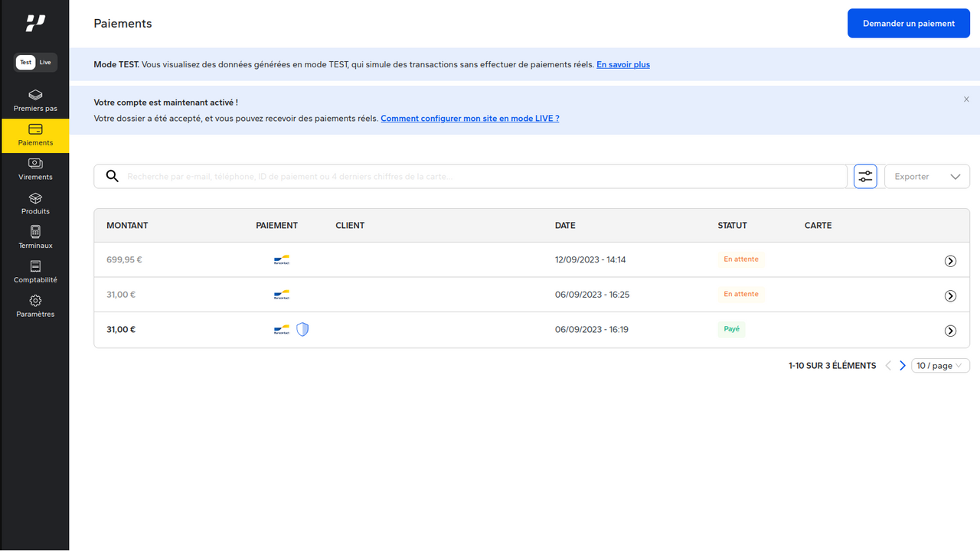Click MONTANT column header
The image size is (980, 551).
(127, 226)
